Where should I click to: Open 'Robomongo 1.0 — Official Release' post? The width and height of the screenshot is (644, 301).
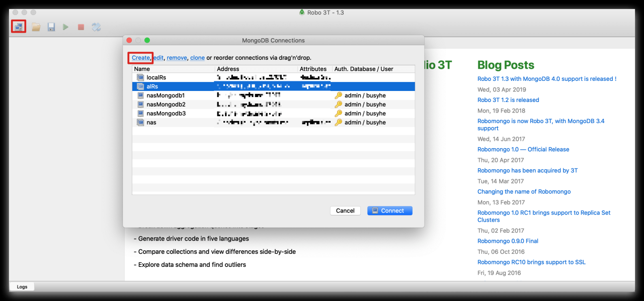click(x=523, y=149)
